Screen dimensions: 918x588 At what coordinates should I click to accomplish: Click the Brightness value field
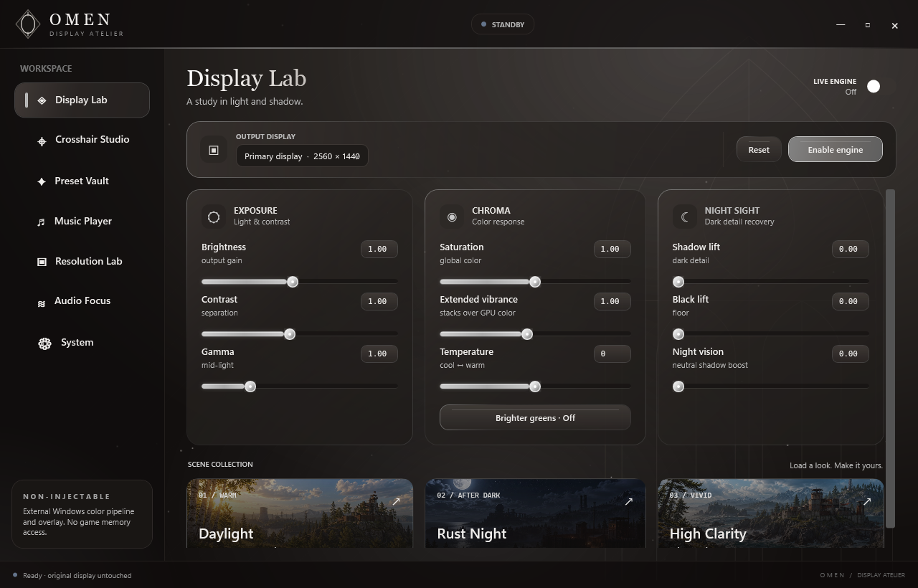click(379, 249)
